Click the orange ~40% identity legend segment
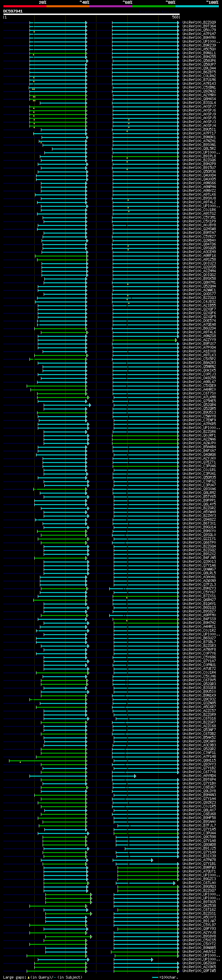 68,6
